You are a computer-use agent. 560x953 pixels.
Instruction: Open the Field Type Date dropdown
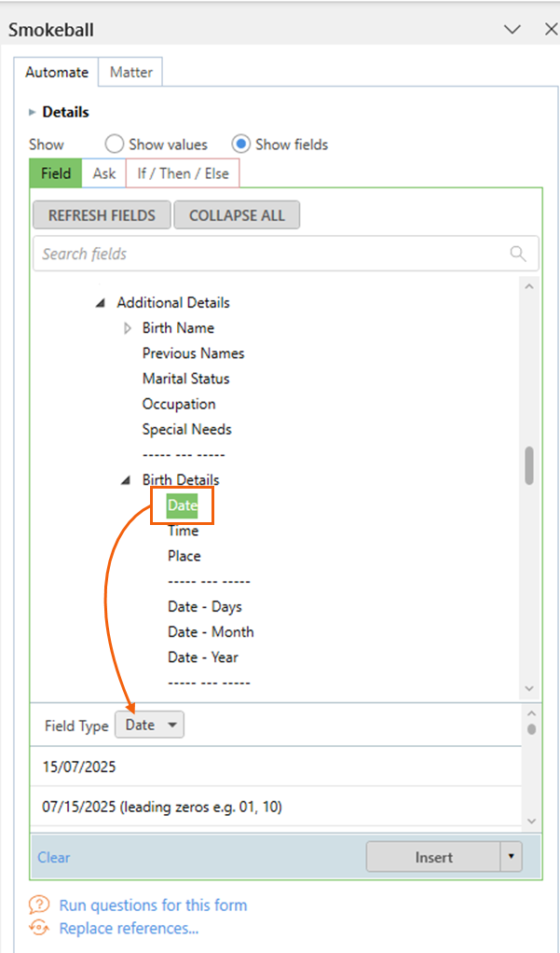click(149, 725)
